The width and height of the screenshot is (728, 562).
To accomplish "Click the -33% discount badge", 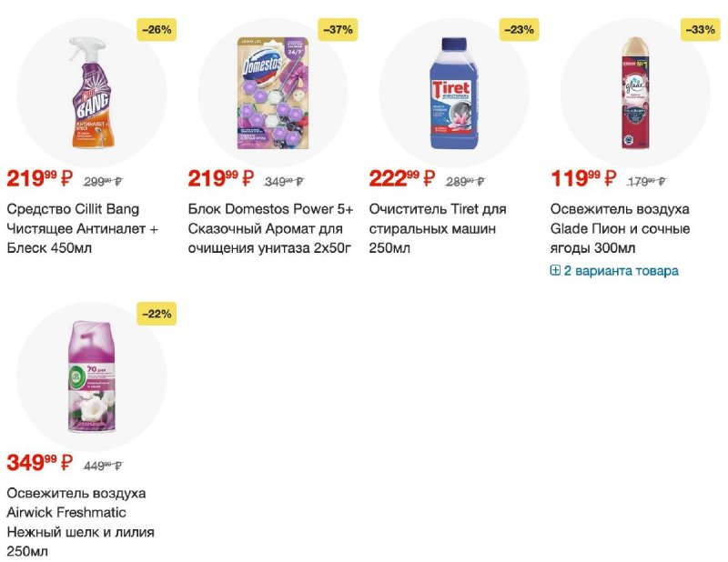I will [700, 30].
